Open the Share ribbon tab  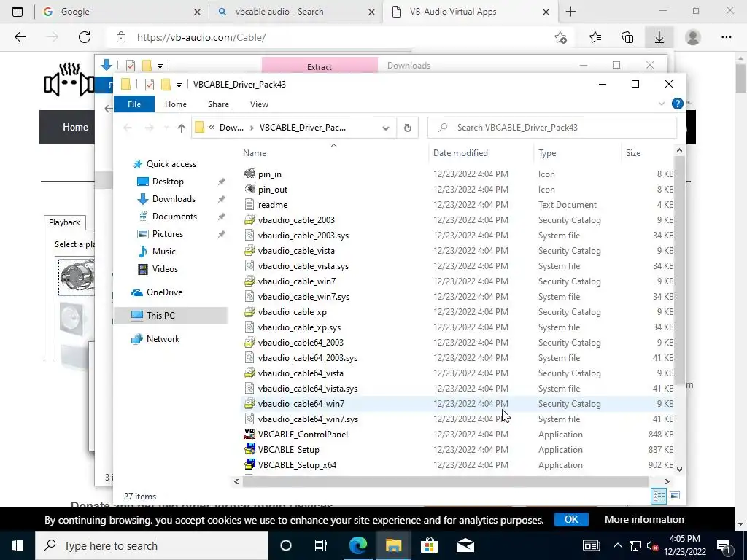click(x=218, y=104)
